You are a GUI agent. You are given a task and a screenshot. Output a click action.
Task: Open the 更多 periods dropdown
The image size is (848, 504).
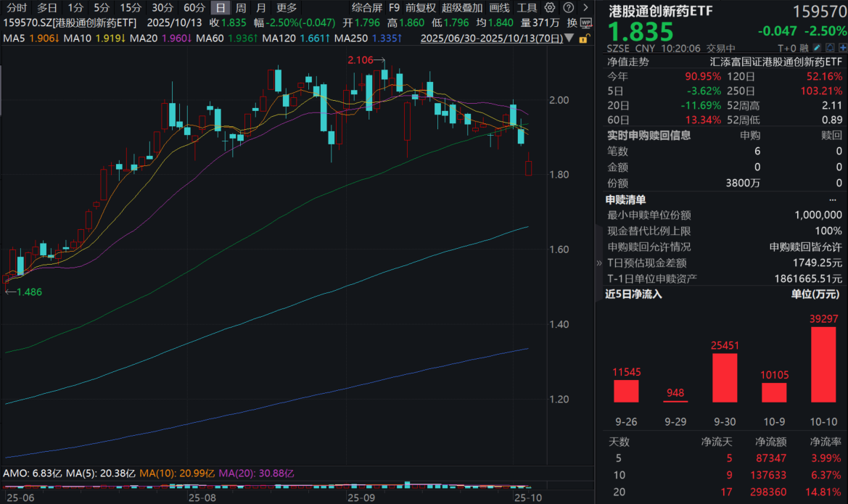click(x=287, y=8)
